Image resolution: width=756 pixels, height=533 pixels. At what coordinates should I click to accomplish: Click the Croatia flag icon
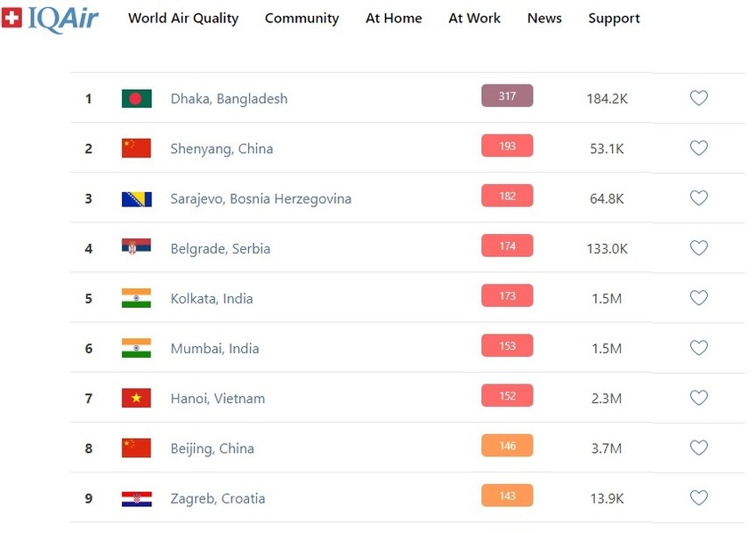point(136,498)
